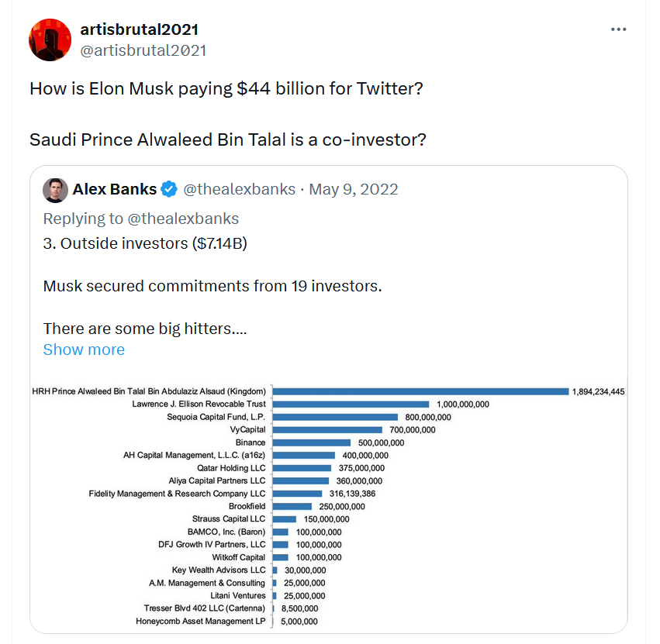Open the @artisbrutal2021 handle
This screenshot has width=660, height=644.
click(143, 50)
